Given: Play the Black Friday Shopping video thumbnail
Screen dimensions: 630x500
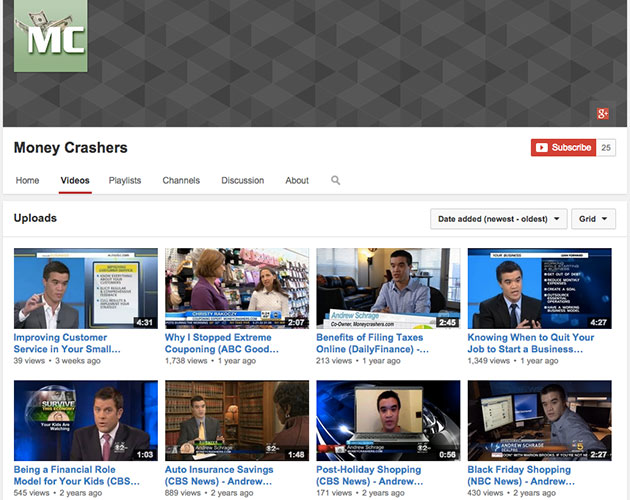Looking at the screenshot, I should click(x=540, y=420).
